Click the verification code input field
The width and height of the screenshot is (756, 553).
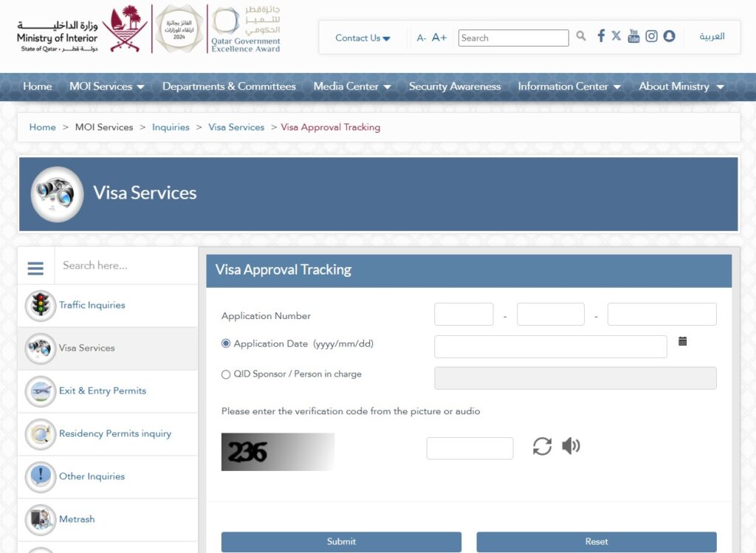470,447
